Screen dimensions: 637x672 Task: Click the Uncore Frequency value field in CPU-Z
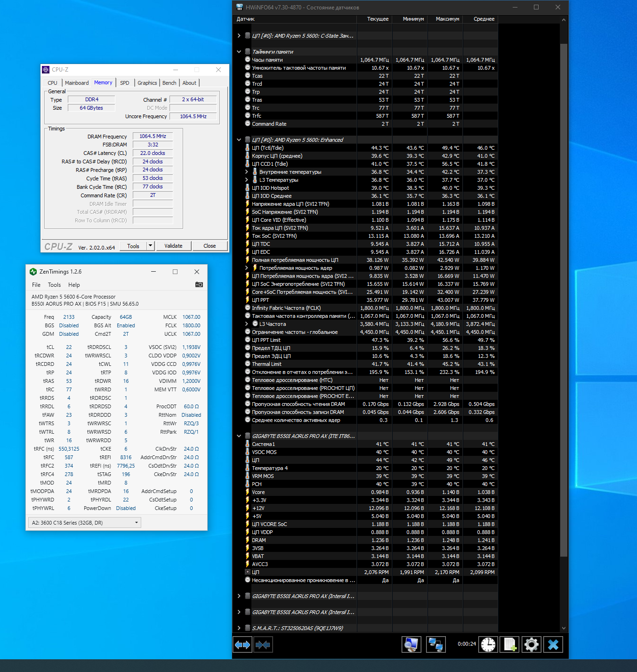point(193,116)
